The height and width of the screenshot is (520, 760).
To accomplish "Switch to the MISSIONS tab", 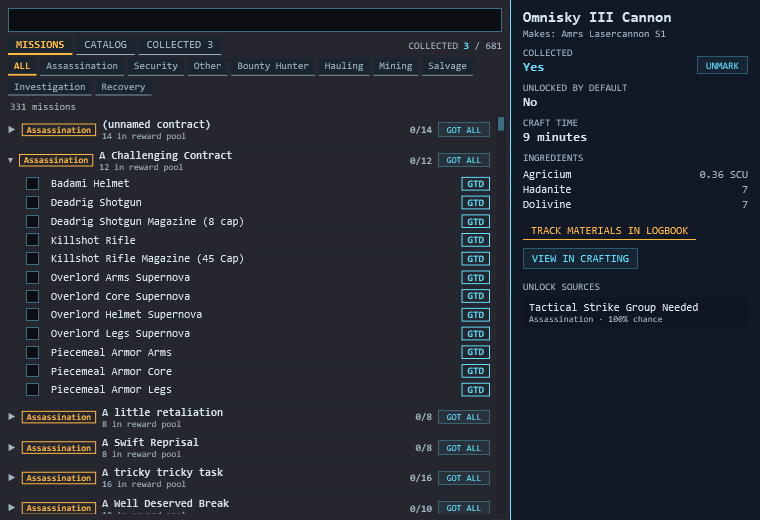I will 40,45.
